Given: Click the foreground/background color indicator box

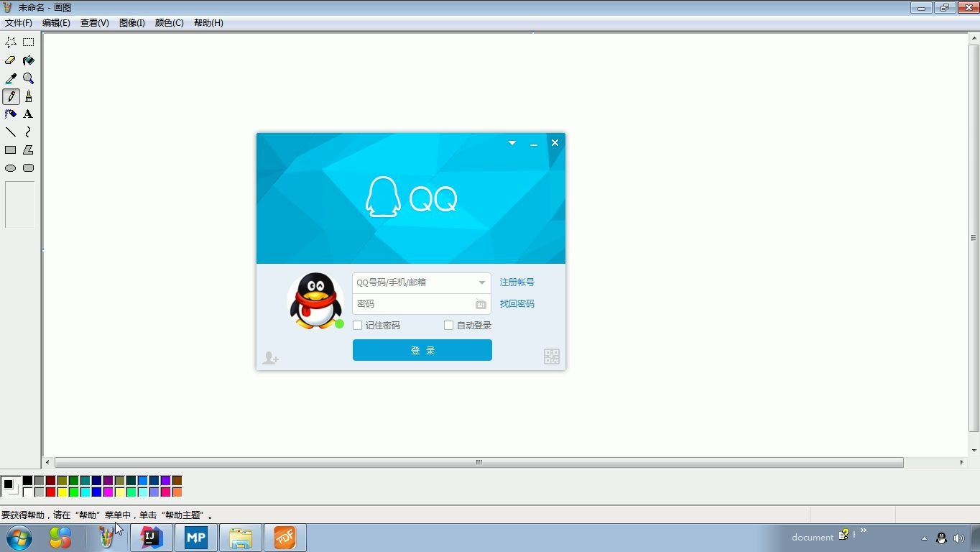Looking at the screenshot, I should (x=10, y=487).
